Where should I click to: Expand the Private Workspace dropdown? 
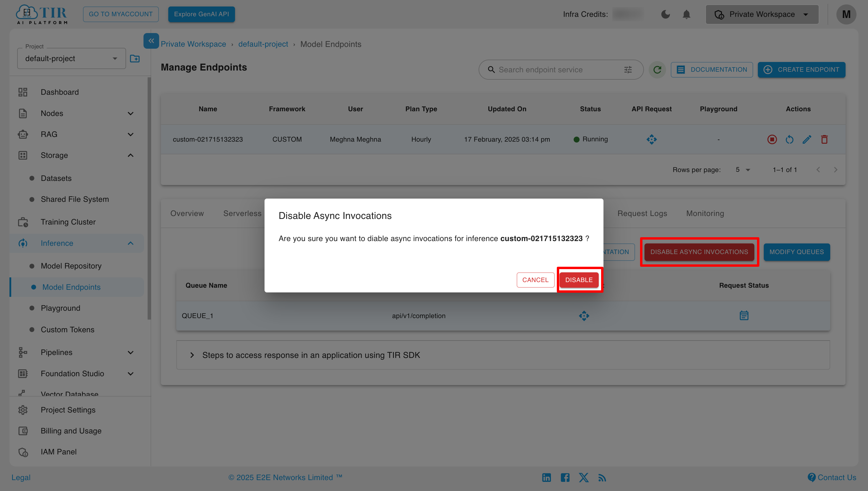tap(762, 14)
